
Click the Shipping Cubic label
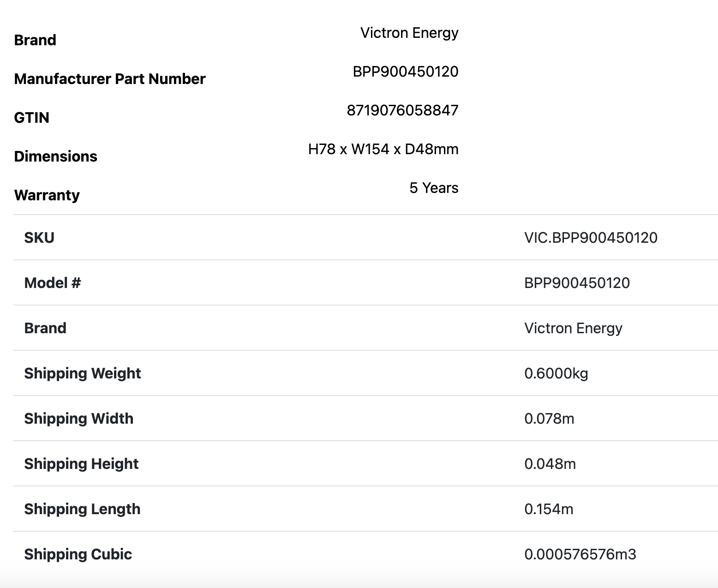coord(78,554)
